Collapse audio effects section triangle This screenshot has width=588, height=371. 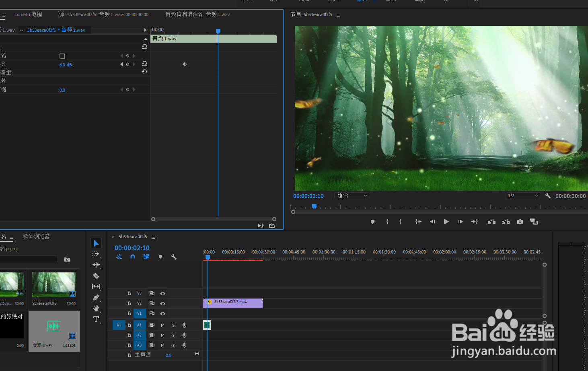tap(146, 39)
